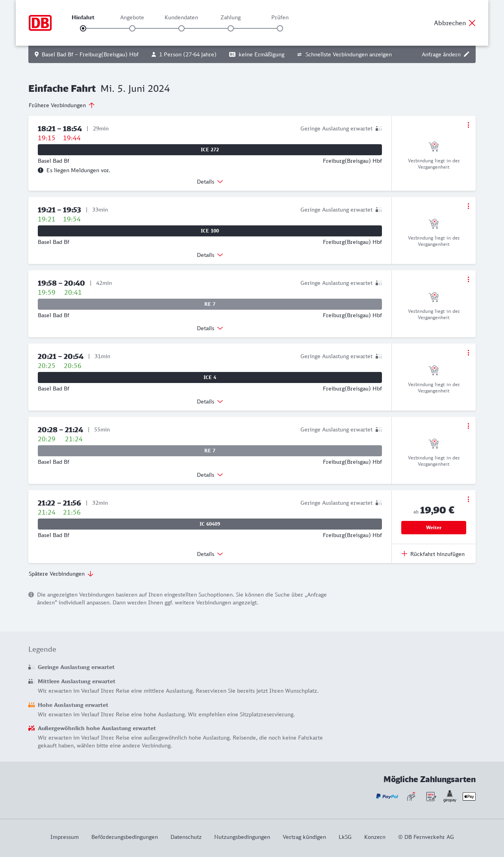504x857 pixels.
Task: Click the PayPal payment logo
Action: click(387, 796)
